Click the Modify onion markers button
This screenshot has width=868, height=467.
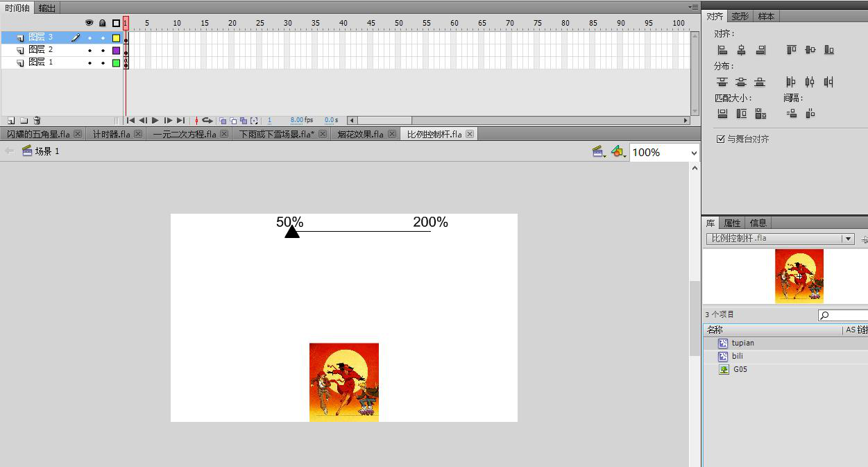pyautogui.click(x=254, y=121)
